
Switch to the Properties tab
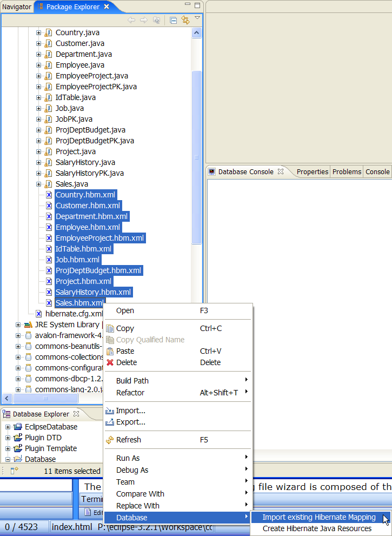click(x=312, y=171)
